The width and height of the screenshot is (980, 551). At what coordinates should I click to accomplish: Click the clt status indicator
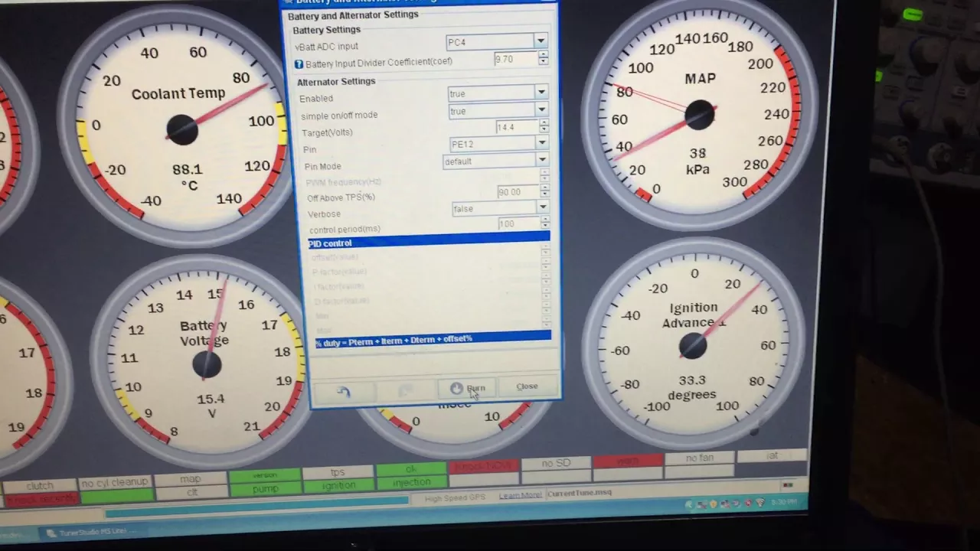tap(191, 492)
